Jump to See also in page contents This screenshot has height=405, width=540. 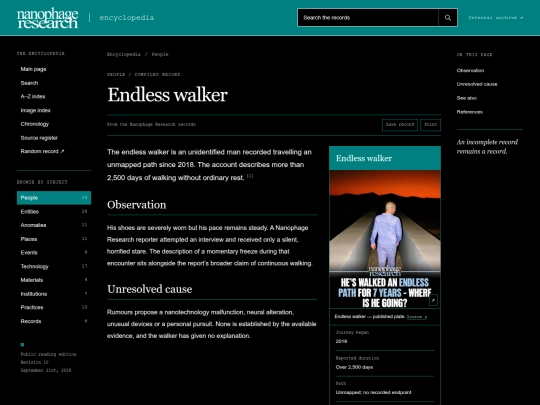pos(467,98)
